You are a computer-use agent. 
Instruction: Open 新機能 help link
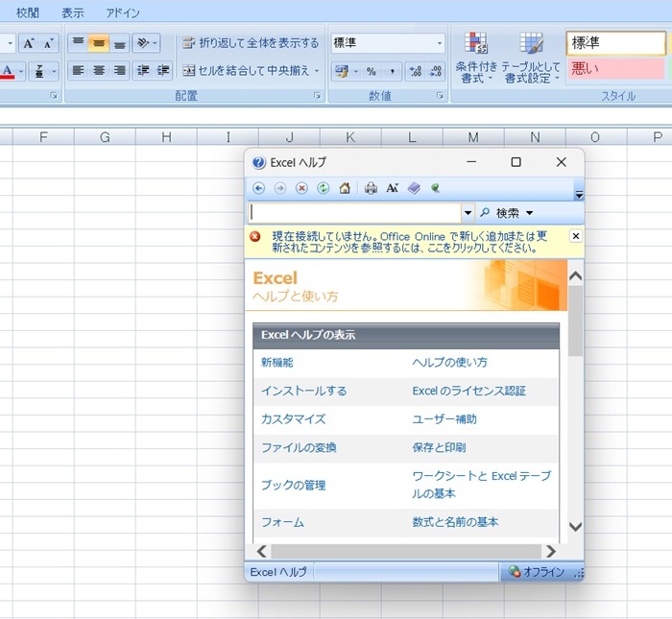pyautogui.click(x=277, y=363)
